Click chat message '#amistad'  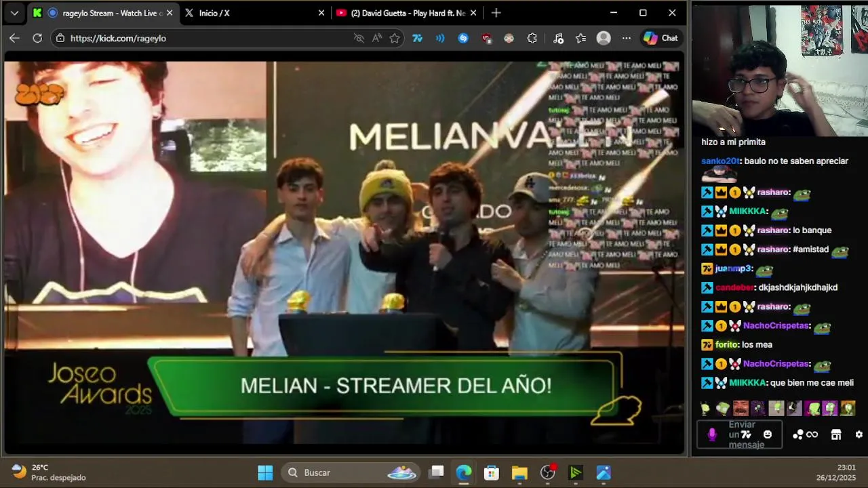[810, 249]
